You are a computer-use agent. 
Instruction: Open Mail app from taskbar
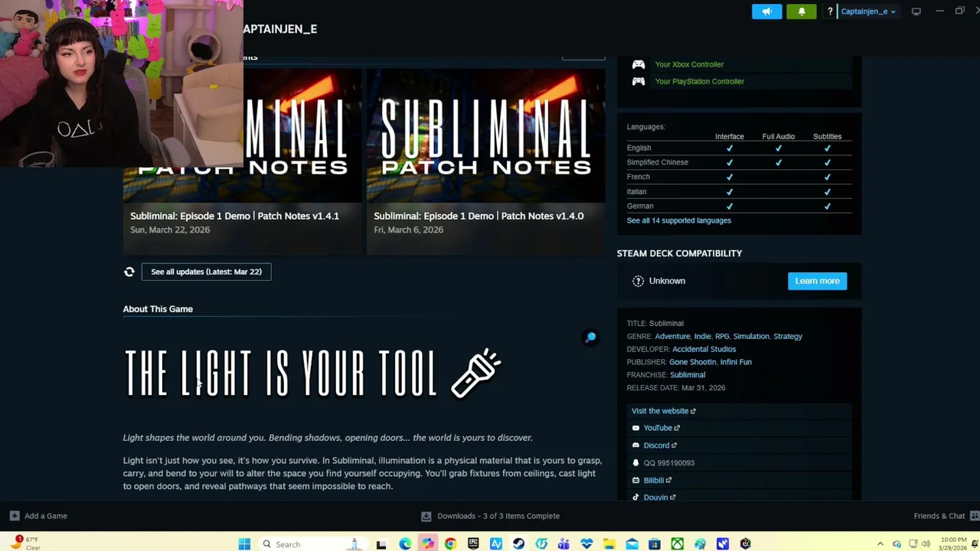point(632,544)
